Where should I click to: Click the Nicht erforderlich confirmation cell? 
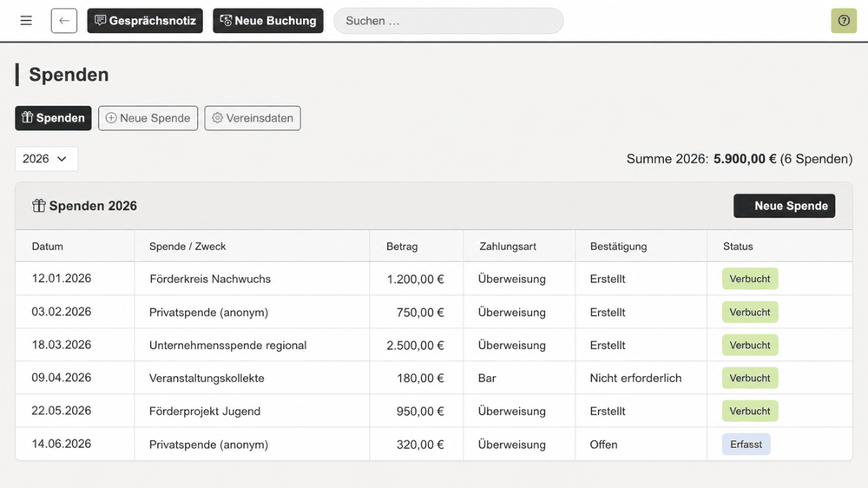click(x=635, y=379)
